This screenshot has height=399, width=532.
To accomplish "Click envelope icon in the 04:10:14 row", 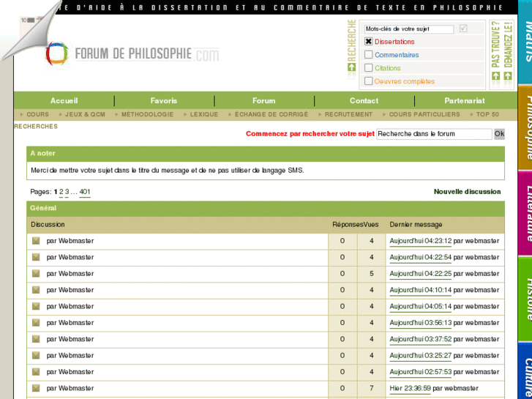I will coord(36,290).
